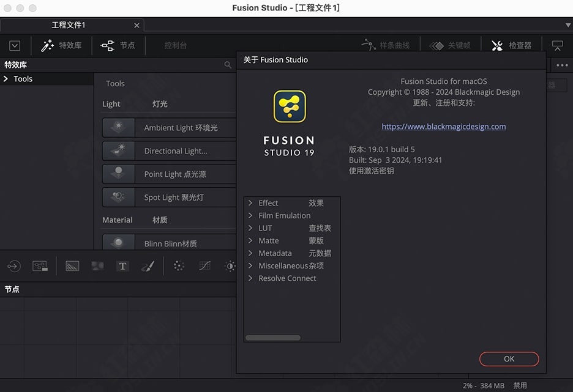Open the tab list dropdown arrow at right
The image size is (573, 392).
point(568,25)
